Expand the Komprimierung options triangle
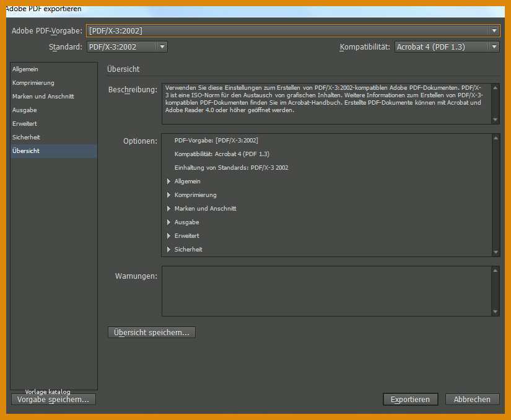511x420 pixels. pos(169,195)
